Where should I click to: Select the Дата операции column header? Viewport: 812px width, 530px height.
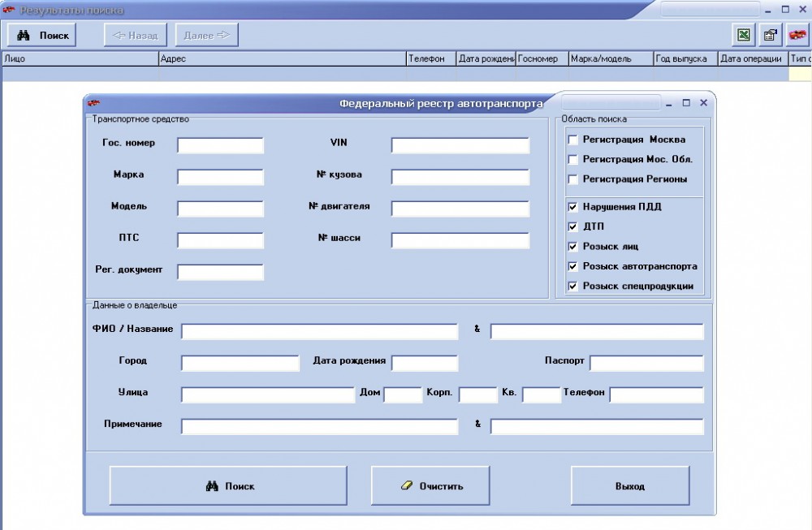point(751,59)
